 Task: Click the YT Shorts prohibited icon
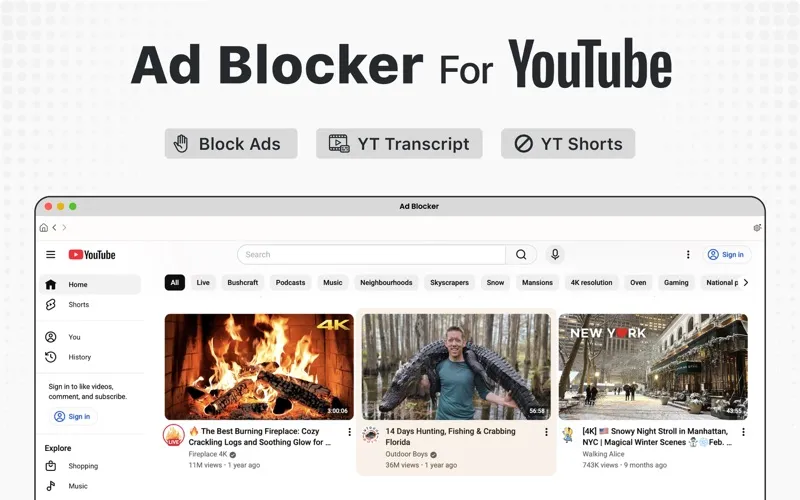click(x=523, y=144)
